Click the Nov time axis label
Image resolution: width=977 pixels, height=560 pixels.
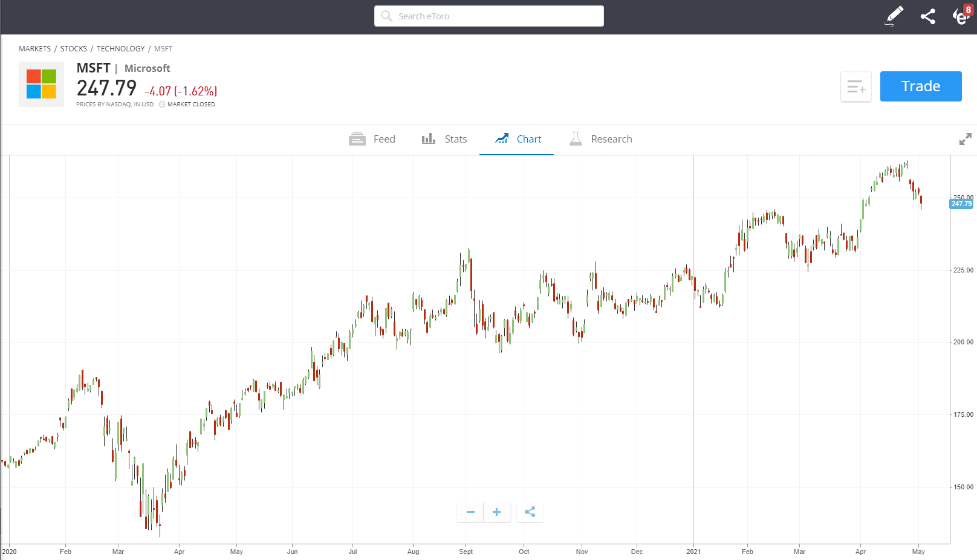(x=582, y=552)
